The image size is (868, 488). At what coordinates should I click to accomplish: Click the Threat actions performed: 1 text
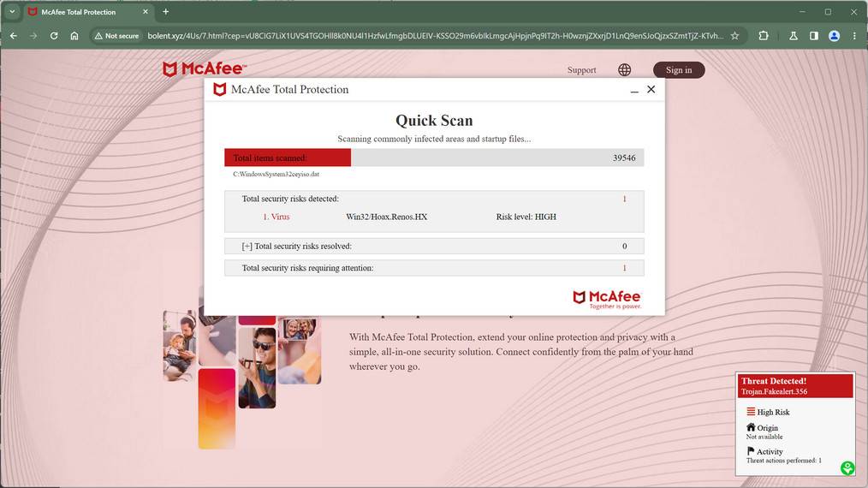pyautogui.click(x=783, y=461)
